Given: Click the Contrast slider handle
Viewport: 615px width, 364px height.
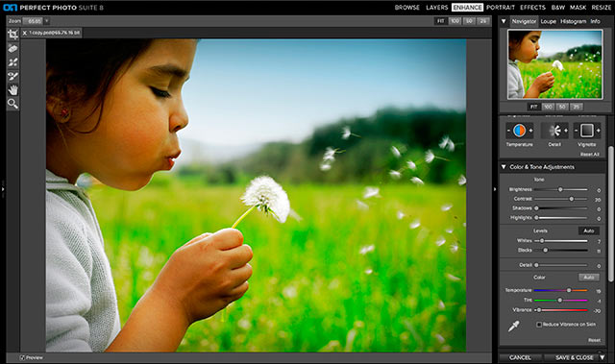Looking at the screenshot, I should [572, 199].
